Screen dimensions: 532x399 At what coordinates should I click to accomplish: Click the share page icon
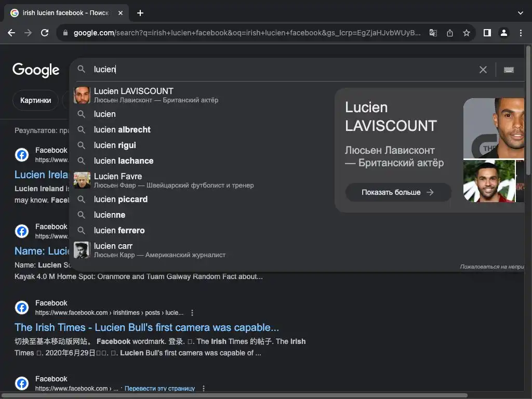450,33
